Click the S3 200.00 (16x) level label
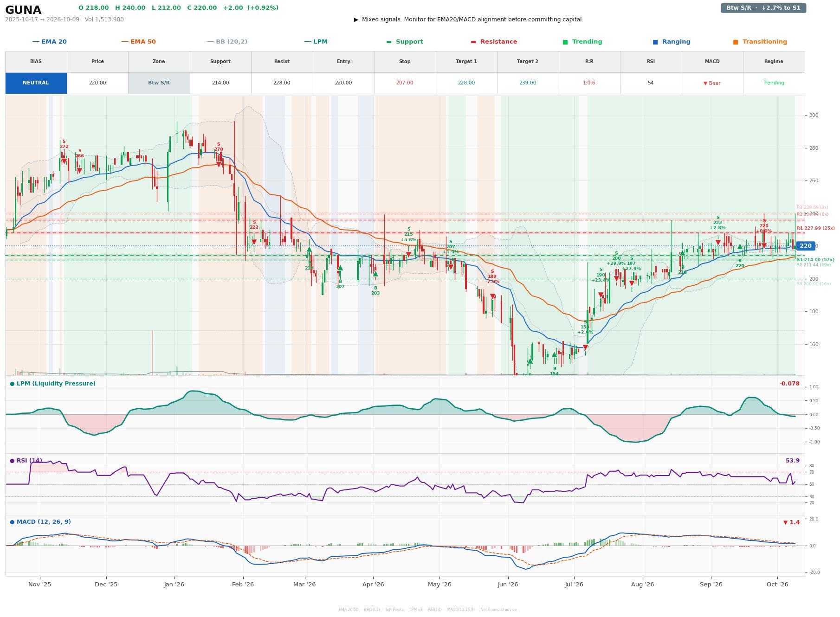The height and width of the screenshot is (617, 840). pyautogui.click(x=814, y=284)
